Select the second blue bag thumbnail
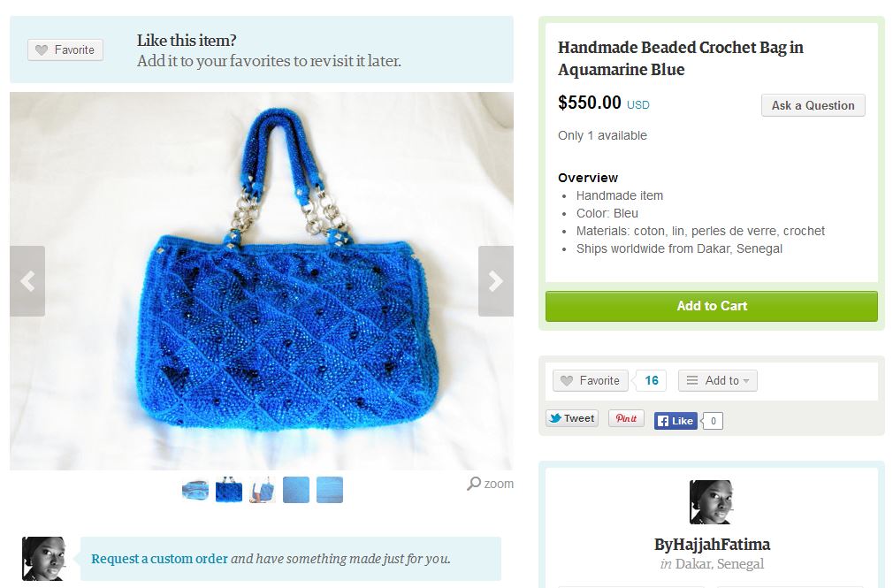The width and height of the screenshot is (893, 588). pyautogui.click(x=229, y=490)
